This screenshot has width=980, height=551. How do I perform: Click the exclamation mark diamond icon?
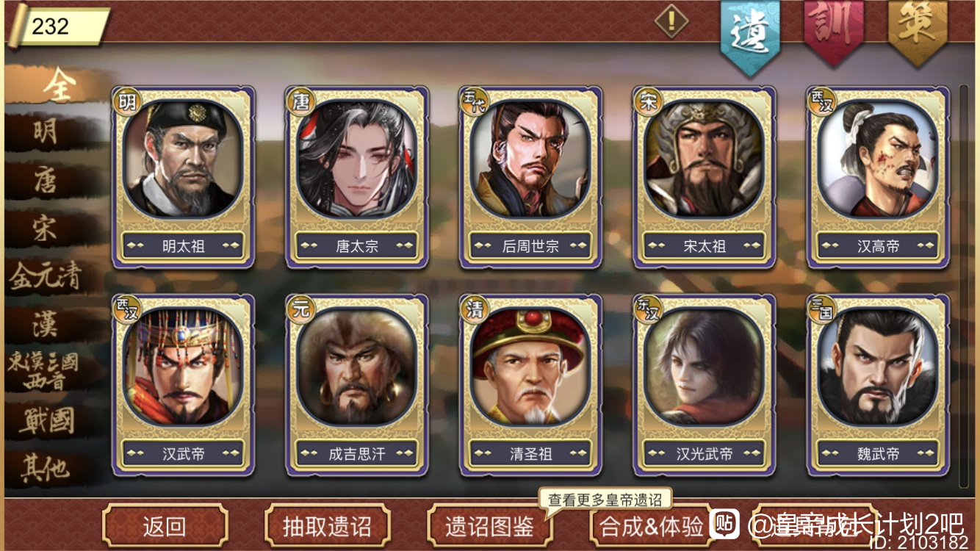point(671,21)
